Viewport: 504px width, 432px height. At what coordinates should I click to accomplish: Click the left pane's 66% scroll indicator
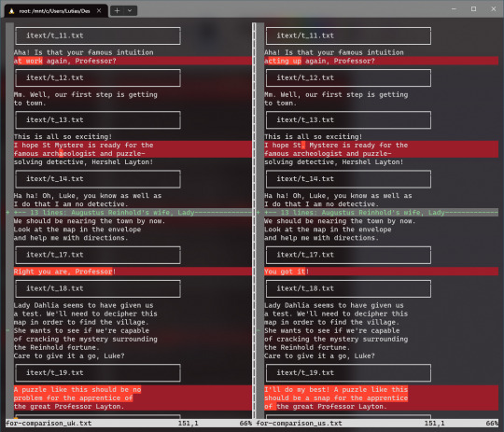(x=245, y=424)
